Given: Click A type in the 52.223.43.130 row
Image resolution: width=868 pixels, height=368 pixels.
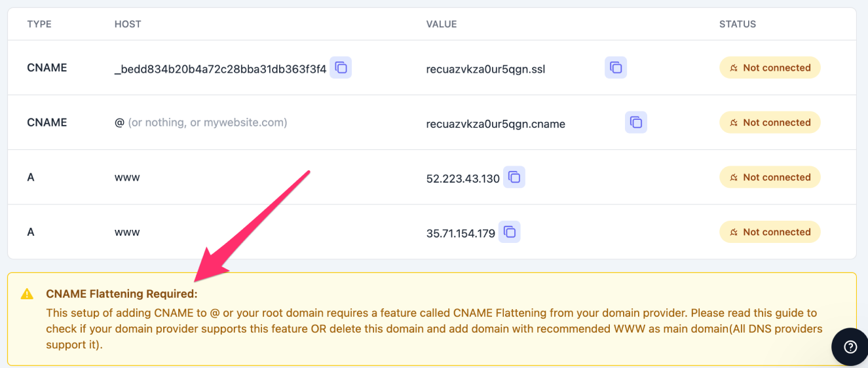Looking at the screenshot, I should (x=31, y=177).
